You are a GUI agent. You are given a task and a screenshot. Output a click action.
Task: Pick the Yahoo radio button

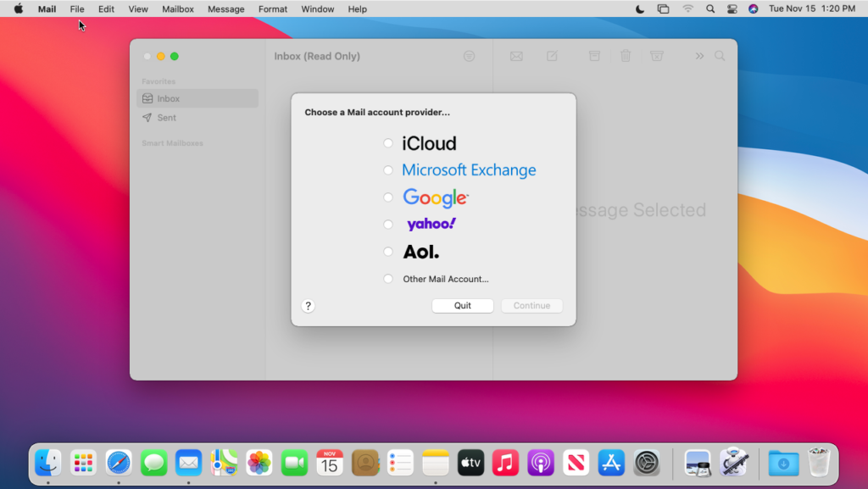pos(388,225)
